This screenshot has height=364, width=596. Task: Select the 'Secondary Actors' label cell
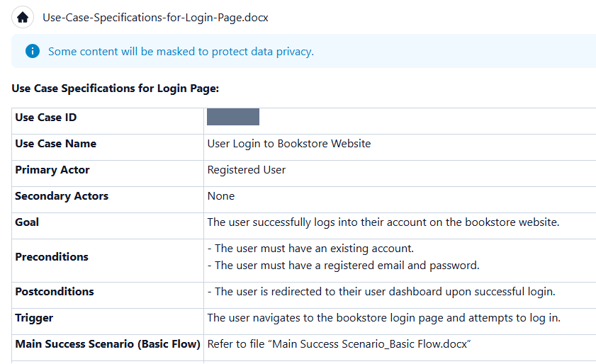pyautogui.click(x=108, y=200)
